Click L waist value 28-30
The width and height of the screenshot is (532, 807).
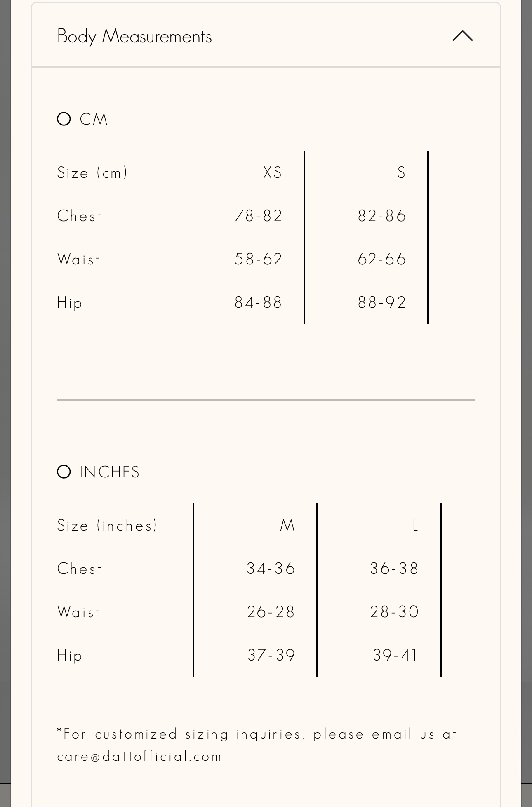pos(394,612)
